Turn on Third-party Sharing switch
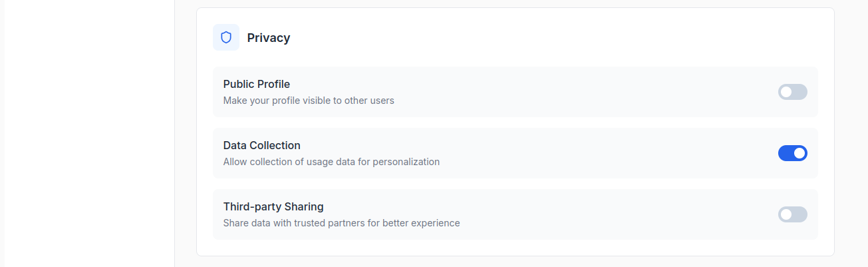The height and width of the screenshot is (267, 868). 792,214
